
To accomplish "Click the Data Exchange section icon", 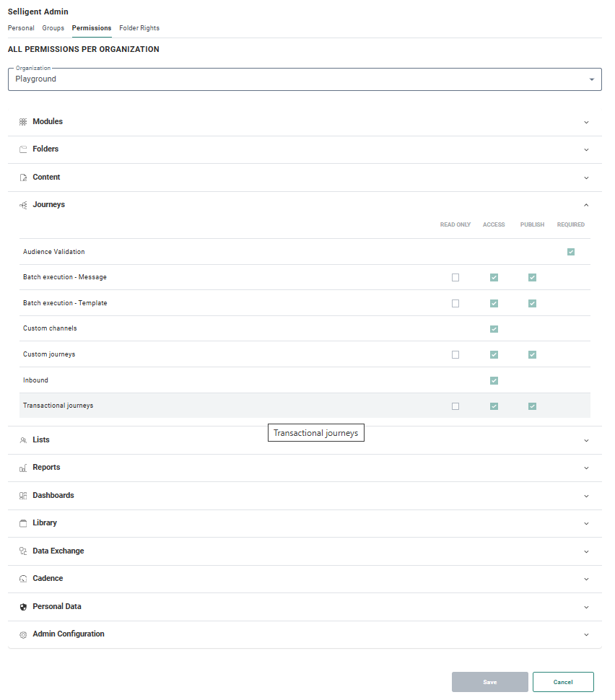I will (x=23, y=551).
